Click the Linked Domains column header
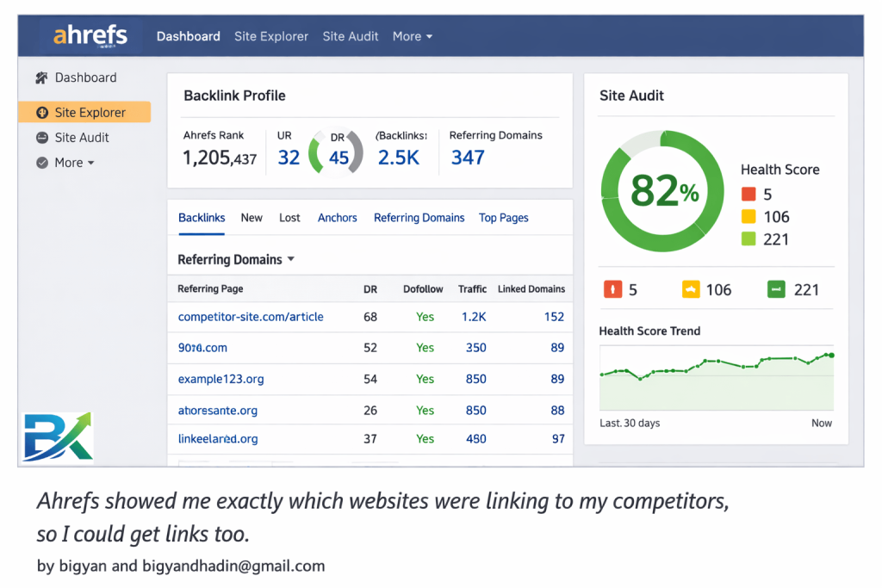The image size is (882, 588). pyautogui.click(x=531, y=289)
